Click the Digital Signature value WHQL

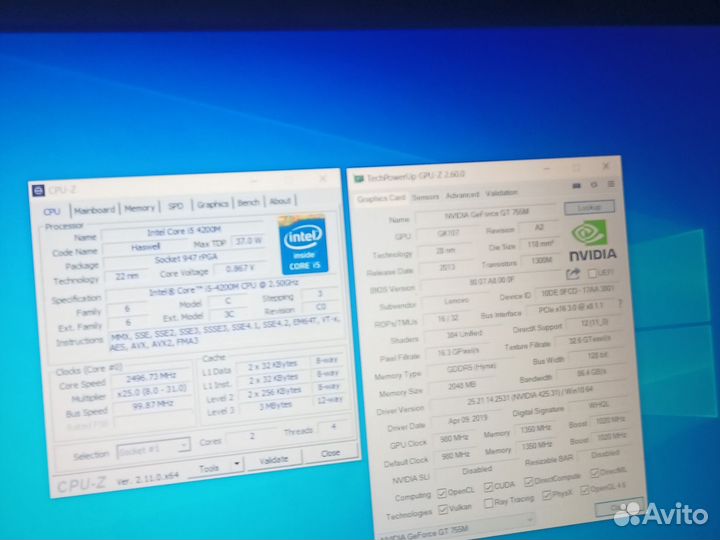coord(597,405)
